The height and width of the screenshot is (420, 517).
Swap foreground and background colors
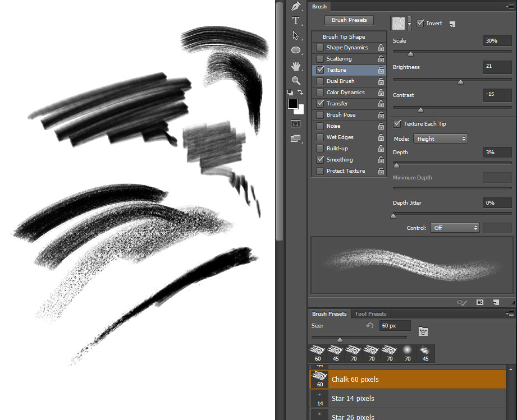[300, 92]
